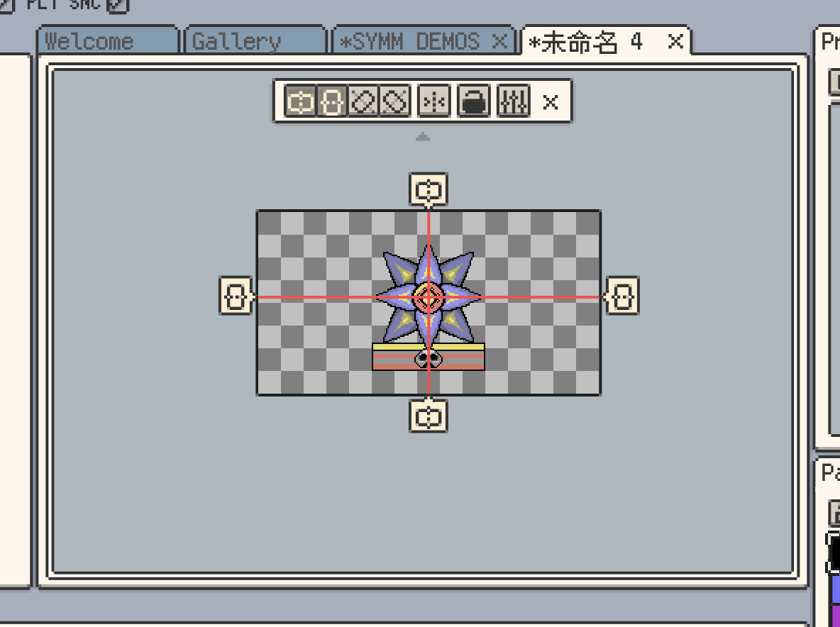Open symmetry settings sliders icon
The height and width of the screenshot is (627, 840).
pyautogui.click(x=513, y=102)
